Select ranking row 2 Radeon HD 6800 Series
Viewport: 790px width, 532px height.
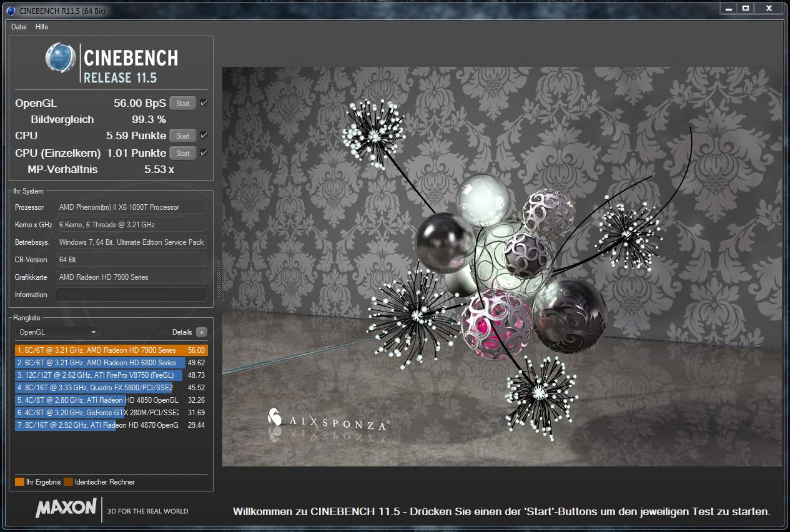[111, 363]
